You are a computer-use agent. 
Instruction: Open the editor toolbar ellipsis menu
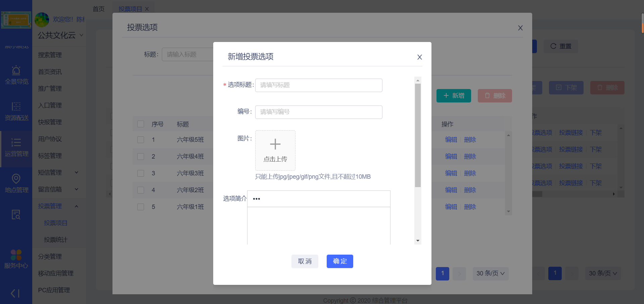pos(257,199)
